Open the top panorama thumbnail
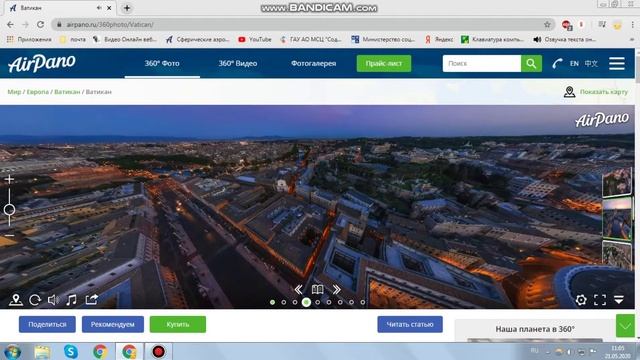 (x=617, y=182)
